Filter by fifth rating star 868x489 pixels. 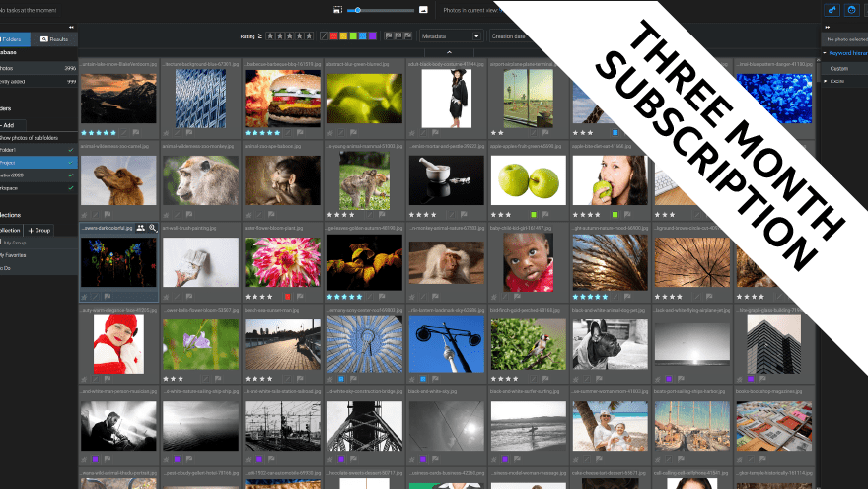click(309, 35)
